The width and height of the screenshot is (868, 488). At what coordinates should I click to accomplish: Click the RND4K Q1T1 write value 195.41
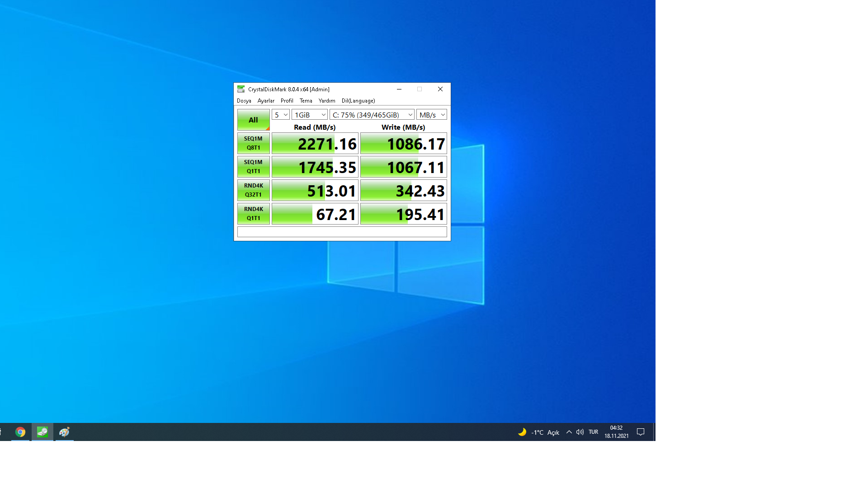(x=404, y=214)
